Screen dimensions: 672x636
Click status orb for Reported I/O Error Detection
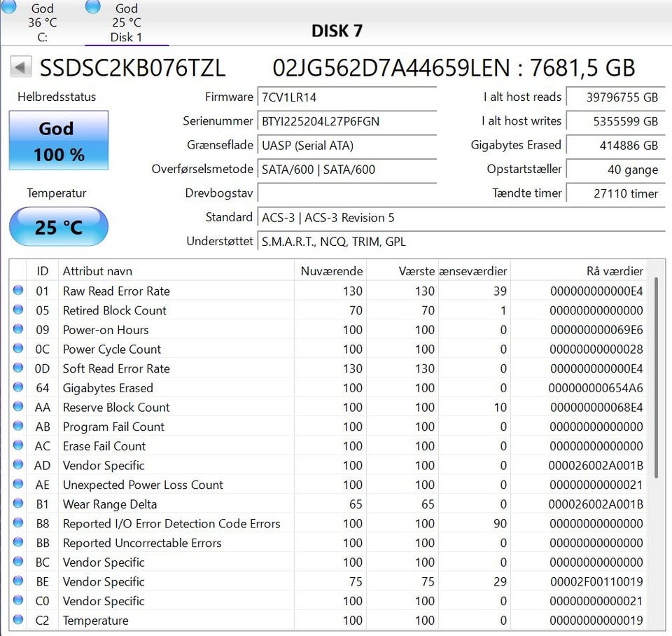tap(18, 523)
